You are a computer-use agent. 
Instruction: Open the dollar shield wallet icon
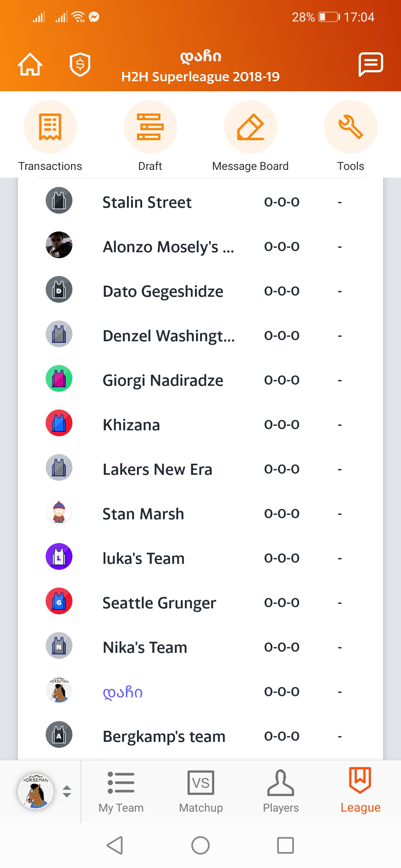tap(80, 65)
